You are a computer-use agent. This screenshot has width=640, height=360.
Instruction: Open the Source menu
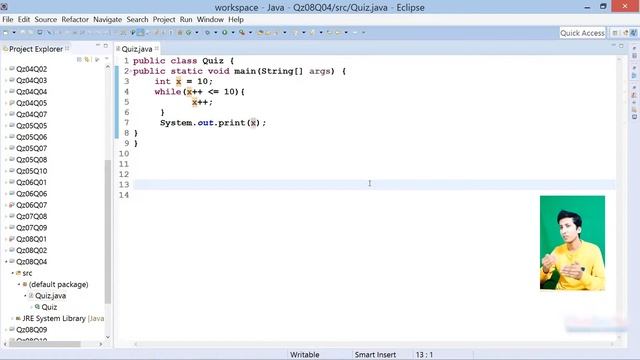[x=46, y=20]
